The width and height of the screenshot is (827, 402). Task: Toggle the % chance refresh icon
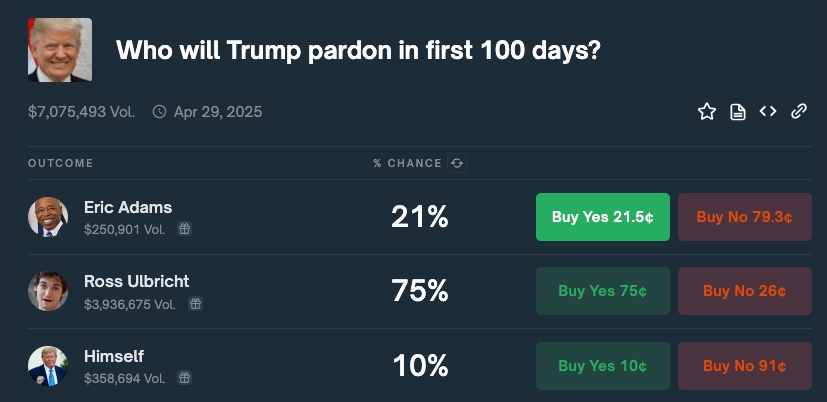457,163
